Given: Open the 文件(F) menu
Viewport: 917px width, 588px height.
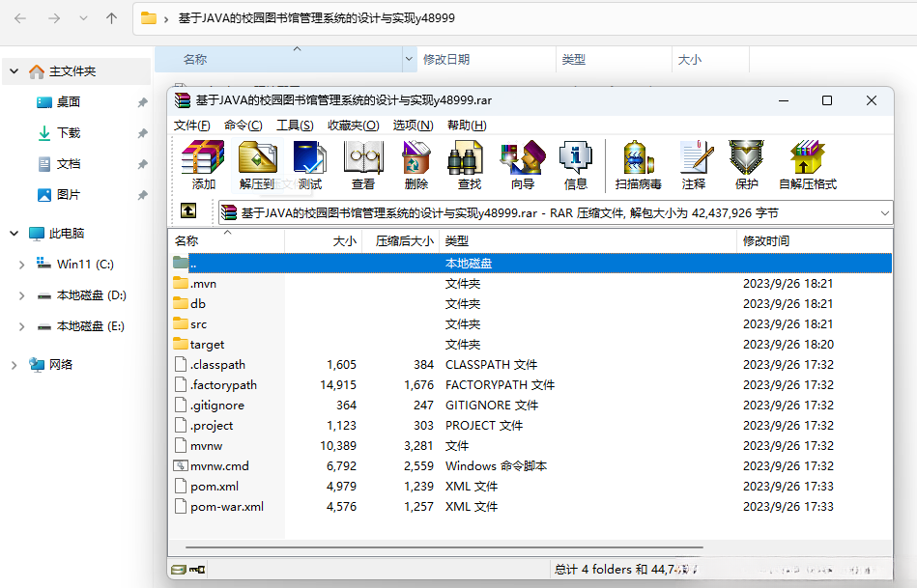Looking at the screenshot, I should [x=192, y=126].
